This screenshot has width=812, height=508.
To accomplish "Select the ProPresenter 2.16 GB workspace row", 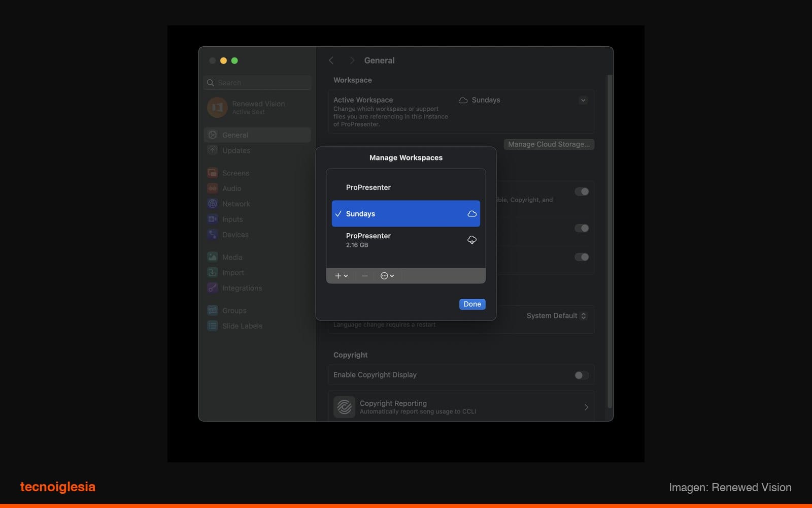I will pos(405,240).
